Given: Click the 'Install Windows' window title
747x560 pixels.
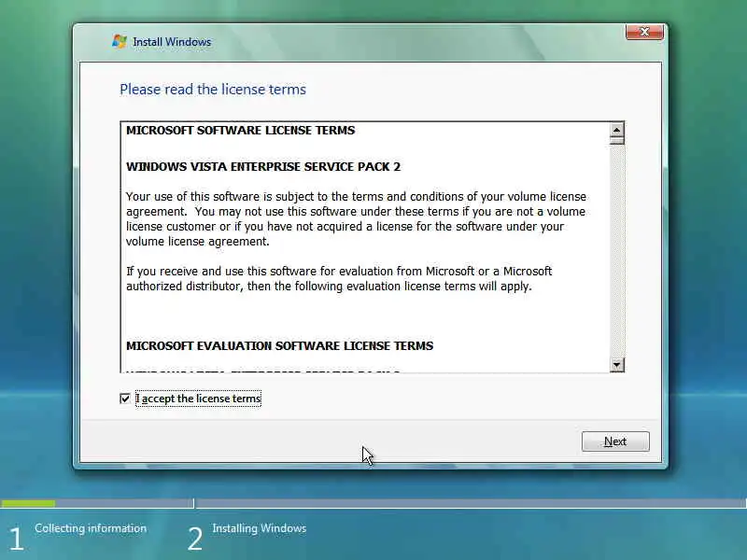Looking at the screenshot, I should coord(172,42).
